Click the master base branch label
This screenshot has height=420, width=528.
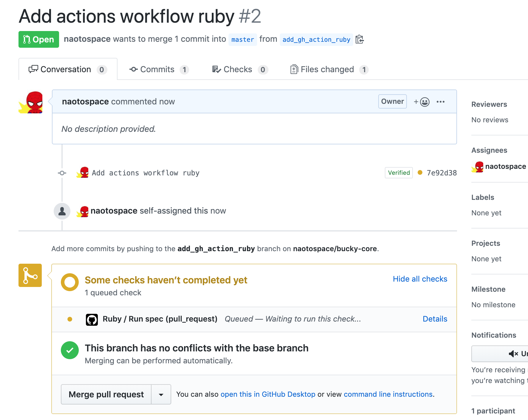tap(243, 40)
